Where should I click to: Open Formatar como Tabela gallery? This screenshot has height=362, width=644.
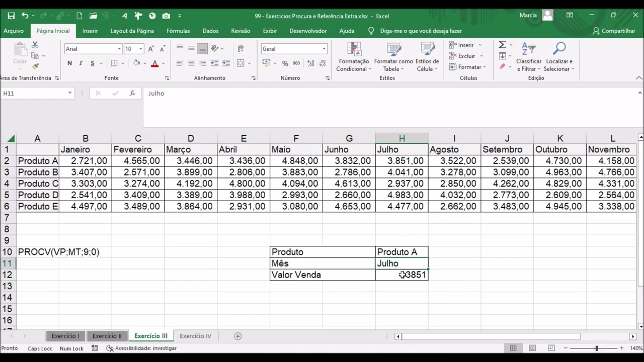pos(393,57)
